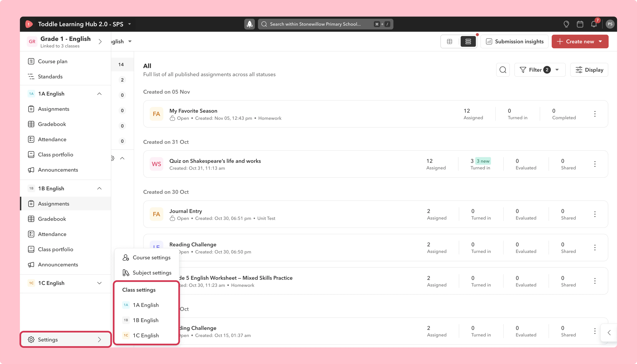Open Attendance under 1B English

(66, 234)
